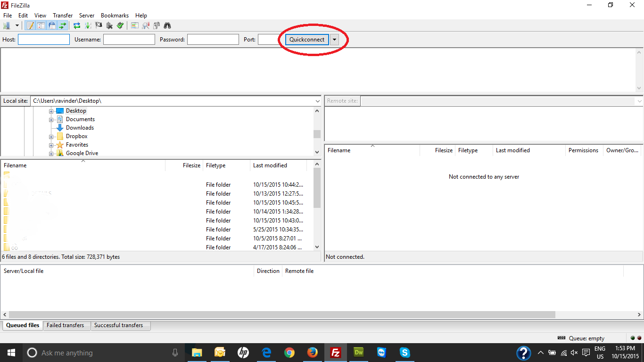Click the Host input field
The width and height of the screenshot is (644, 362).
(x=44, y=40)
